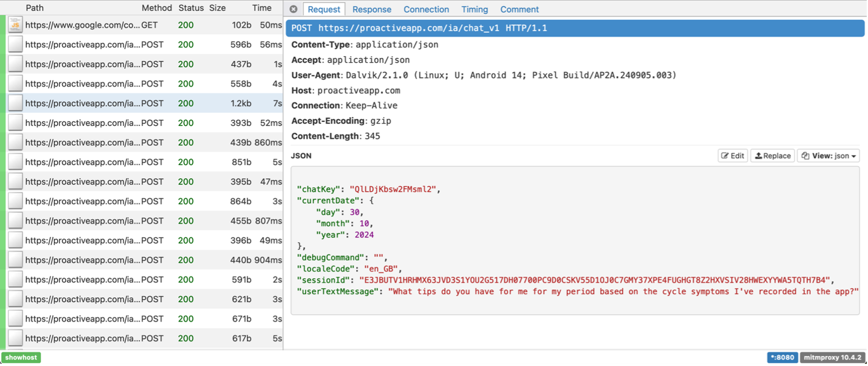The height and width of the screenshot is (366, 868).
Task: Click the file icon of the 851b request
Action: tap(15, 162)
